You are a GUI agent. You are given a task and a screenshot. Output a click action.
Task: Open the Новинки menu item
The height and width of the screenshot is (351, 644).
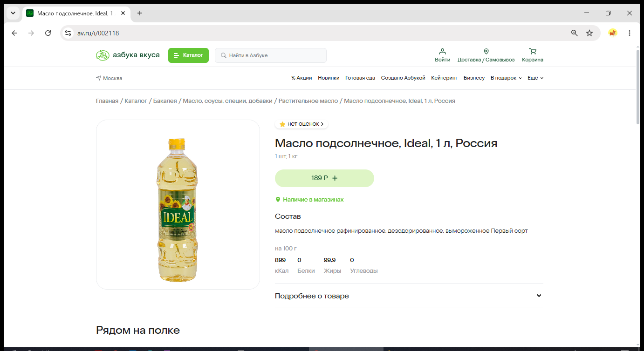pos(329,78)
